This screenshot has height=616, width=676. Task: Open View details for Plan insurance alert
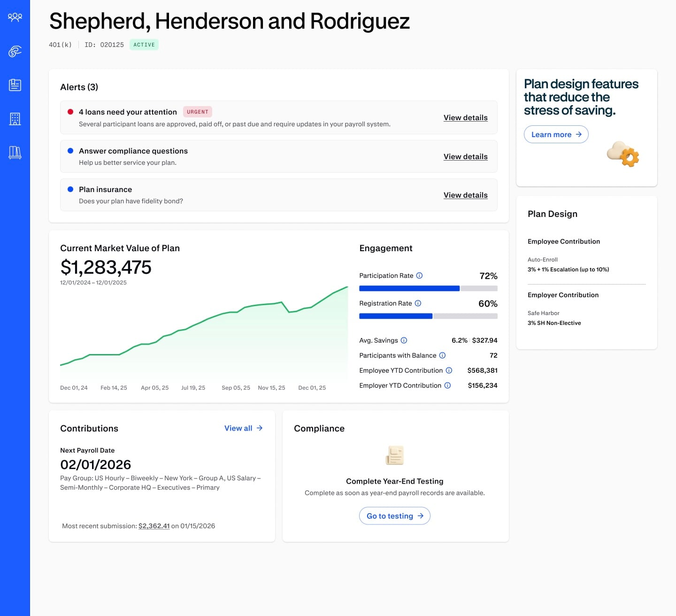(x=465, y=195)
